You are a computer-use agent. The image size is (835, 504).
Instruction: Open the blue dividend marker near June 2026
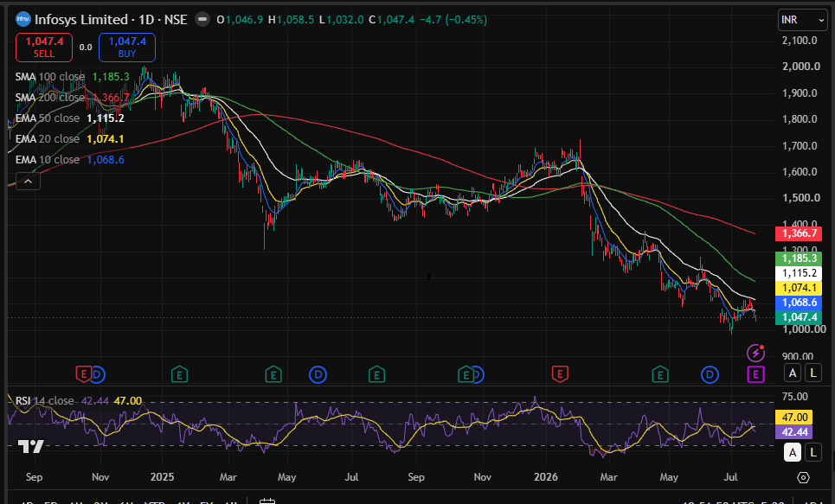(710, 374)
